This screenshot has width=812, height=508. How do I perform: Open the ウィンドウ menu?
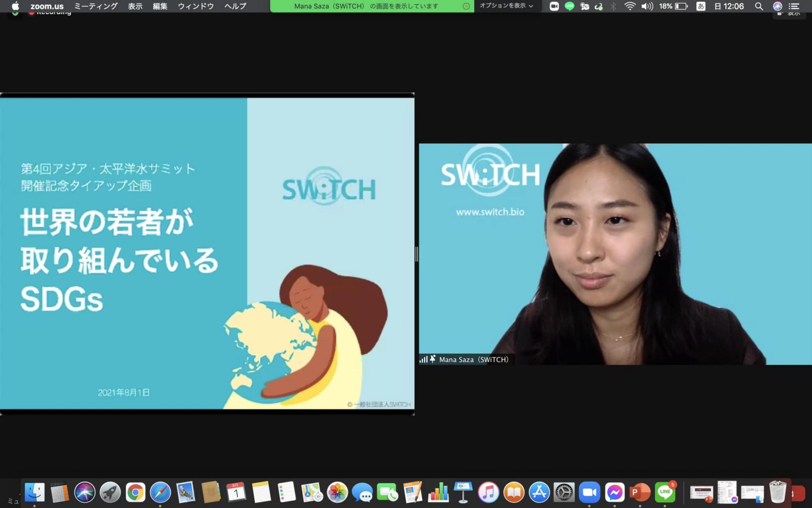[x=196, y=6]
